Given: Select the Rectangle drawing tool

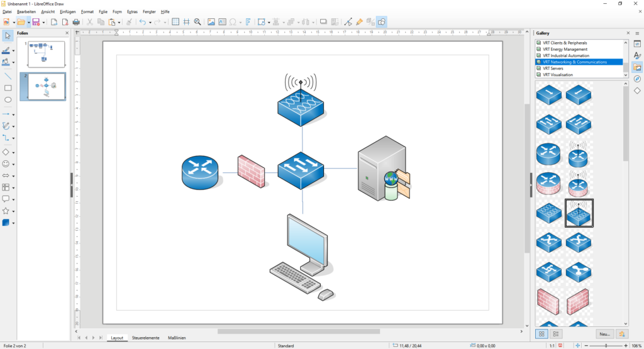Looking at the screenshot, I should coord(8,88).
